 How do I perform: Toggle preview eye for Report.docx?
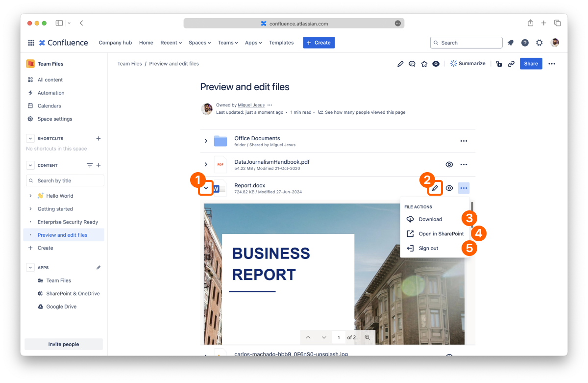coord(449,188)
